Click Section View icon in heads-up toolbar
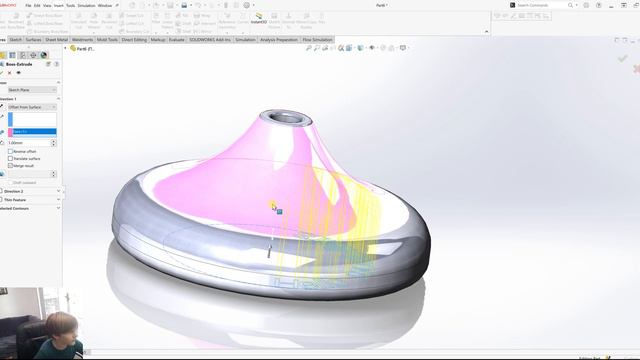The height and width of the screenshot is (360, 640). click(x=333, y=48)
